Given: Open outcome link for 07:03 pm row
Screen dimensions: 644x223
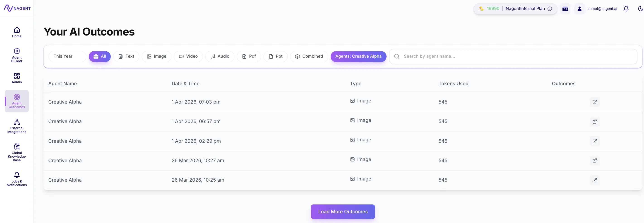Looking at the screenshot, I should pos(594,102).
